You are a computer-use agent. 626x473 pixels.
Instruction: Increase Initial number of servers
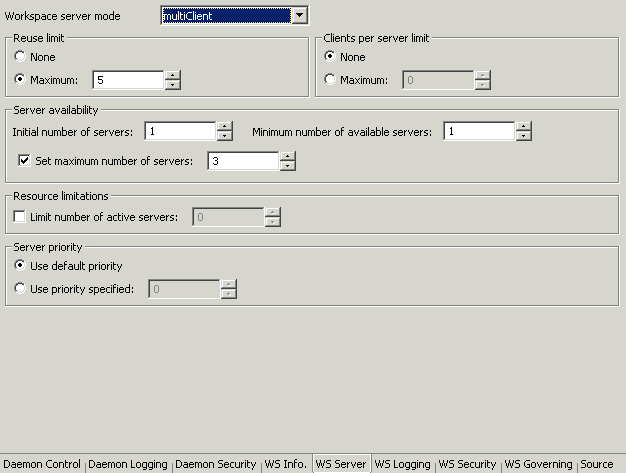pyautogui.click(x=224, y=127)
